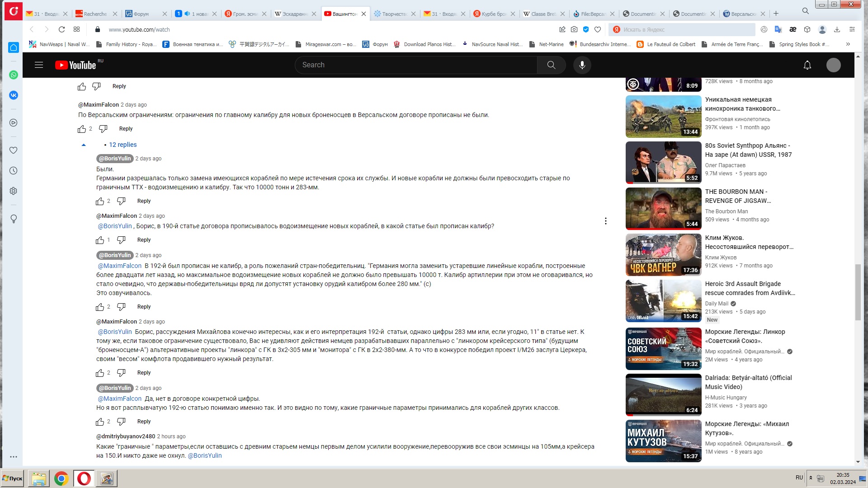Open the downloads icon in the toolbar
The height and width of the screenshot is (488, 868).
[837, 29]
